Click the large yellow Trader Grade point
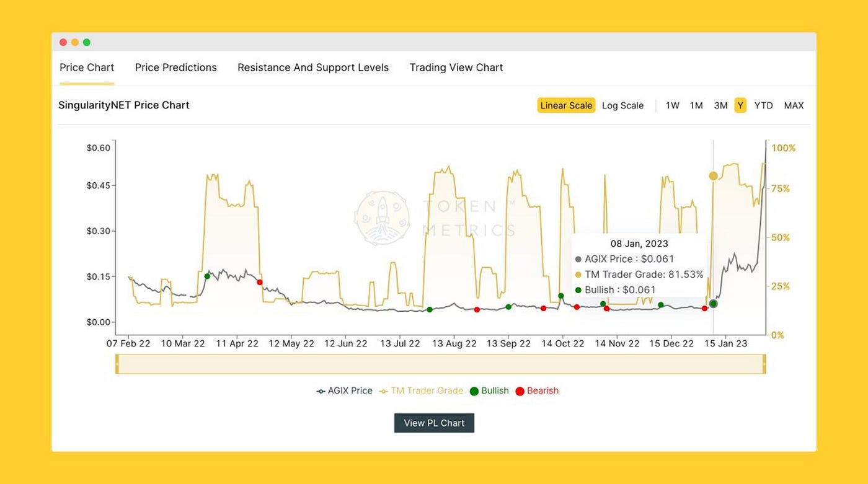Image resolution: width=868 pixels, height=484 pixels. coord(713,176)
